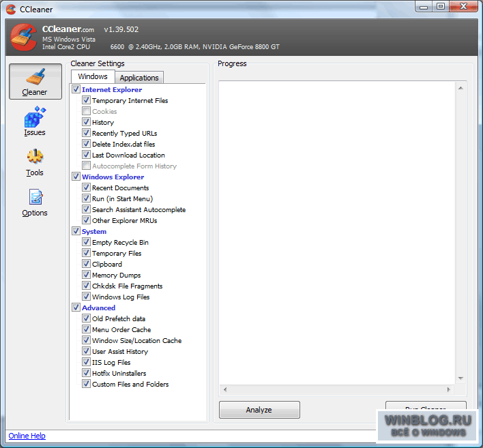The image size is (483, 448).
Task: Click the horizontal scrollbar left arrow
Action: pos(225,389)
